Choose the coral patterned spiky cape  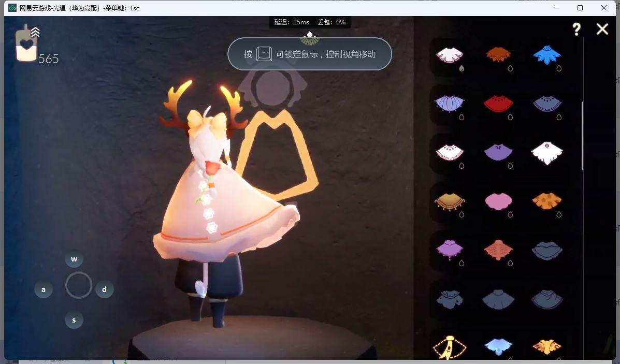click(498, 250)
